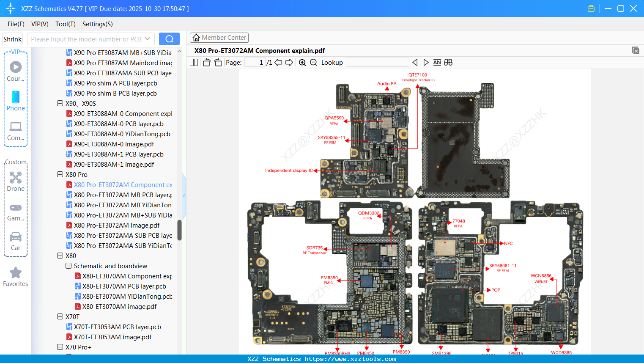Open the Member Center
Image resolution: width=644 pixels, height=363 pixels.
219,38
